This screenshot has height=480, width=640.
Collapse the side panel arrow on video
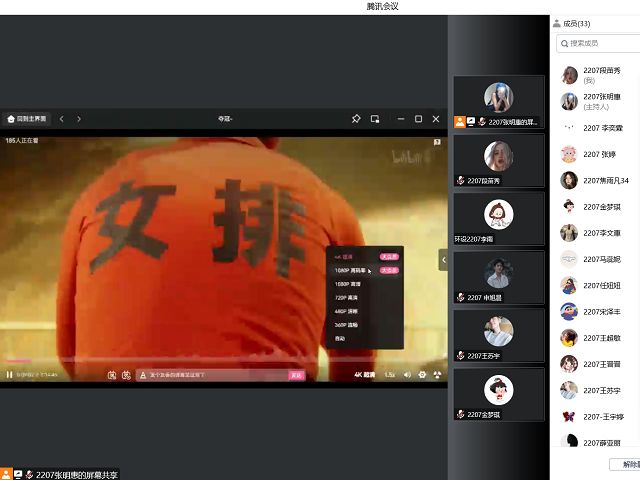pyautogui.click(x=443, y=260)
